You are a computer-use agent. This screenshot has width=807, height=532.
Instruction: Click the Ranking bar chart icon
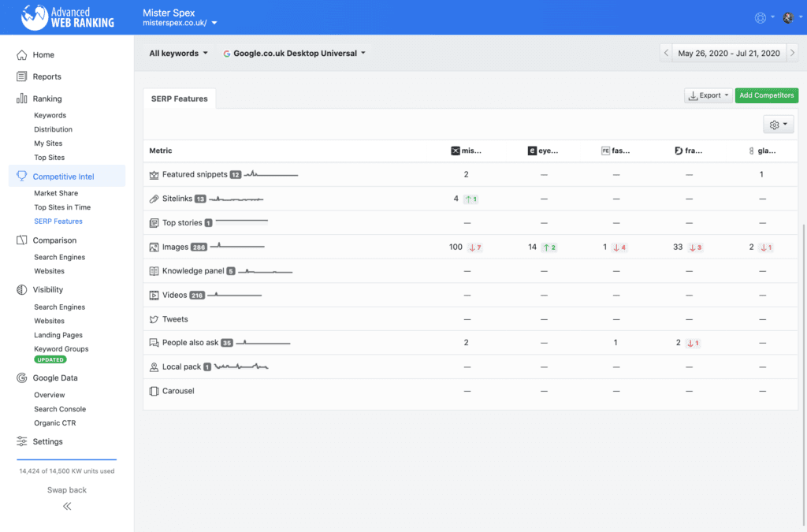(21, 99)
